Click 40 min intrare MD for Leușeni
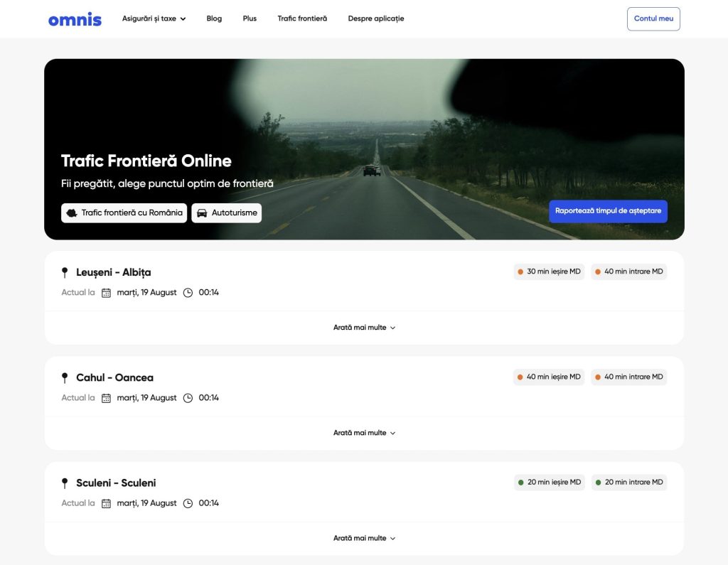The image size is (728, 565). click(629, 271)
